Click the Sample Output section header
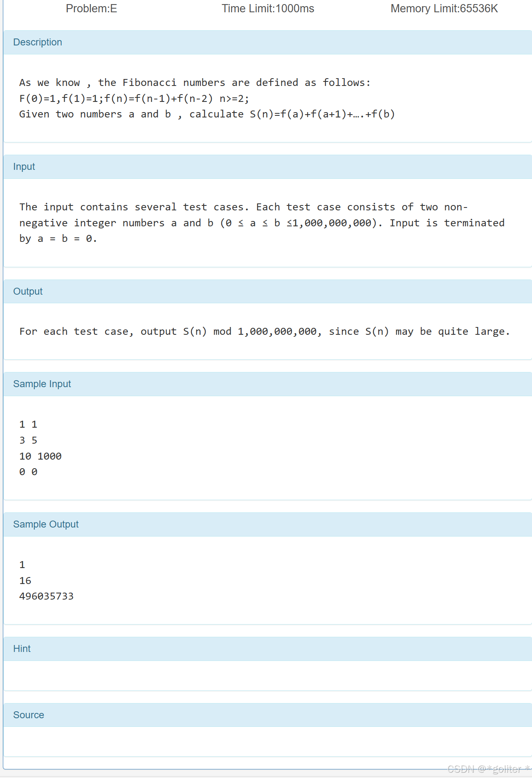This screenshot has height=778, width=532. coord(267,524)
